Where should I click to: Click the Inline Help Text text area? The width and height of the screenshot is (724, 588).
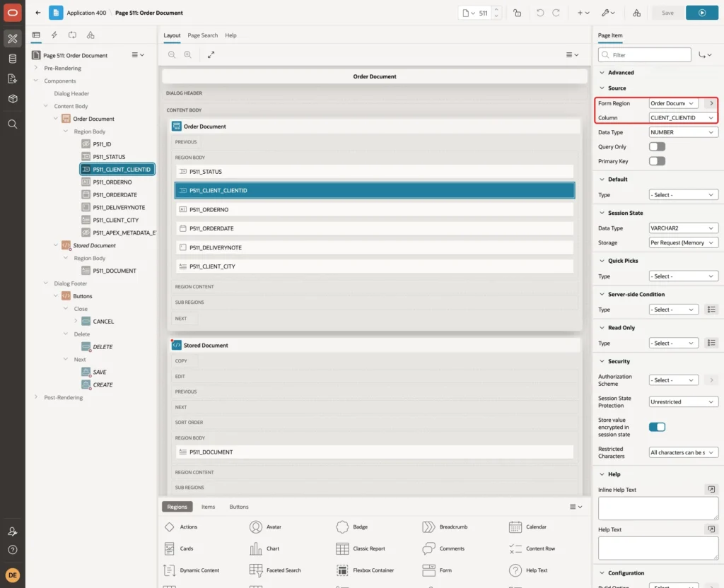(658, 508)
